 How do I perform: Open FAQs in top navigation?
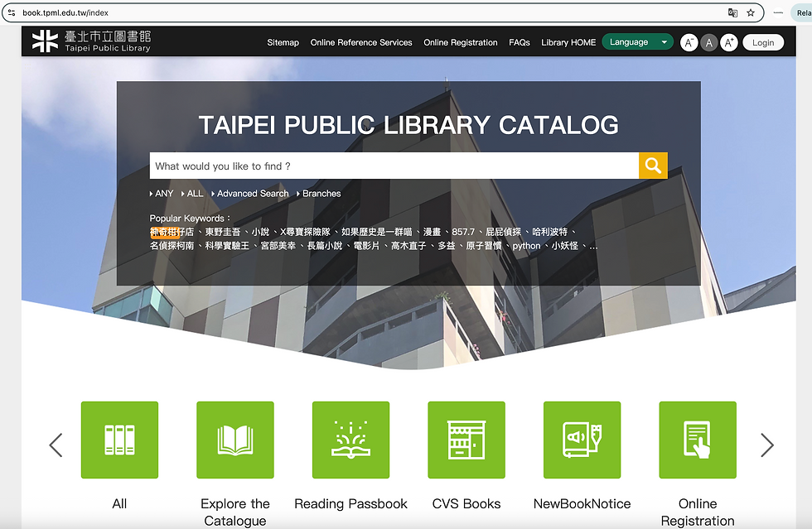tap(519, 42)
